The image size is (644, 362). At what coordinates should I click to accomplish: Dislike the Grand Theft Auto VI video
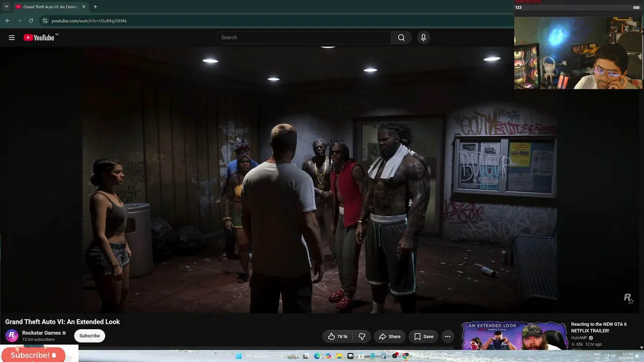(362, 336)
